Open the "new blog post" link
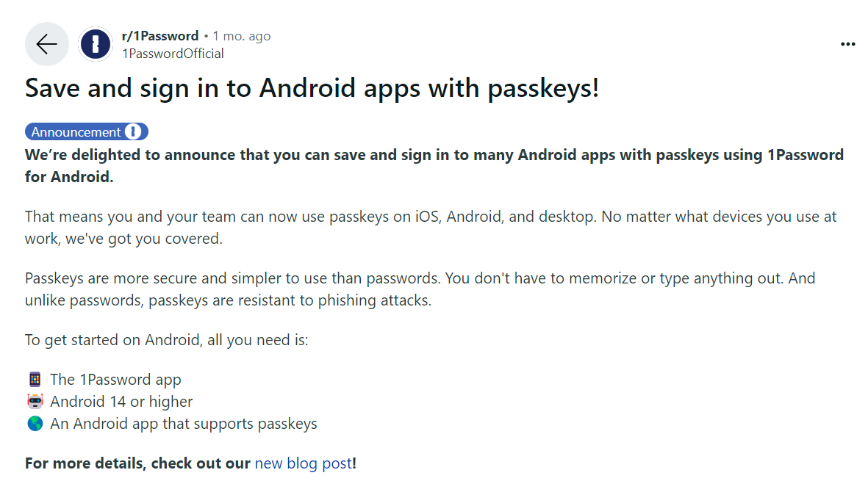The image size is (868, 481). pyautogui.click(x=303, y=463)
